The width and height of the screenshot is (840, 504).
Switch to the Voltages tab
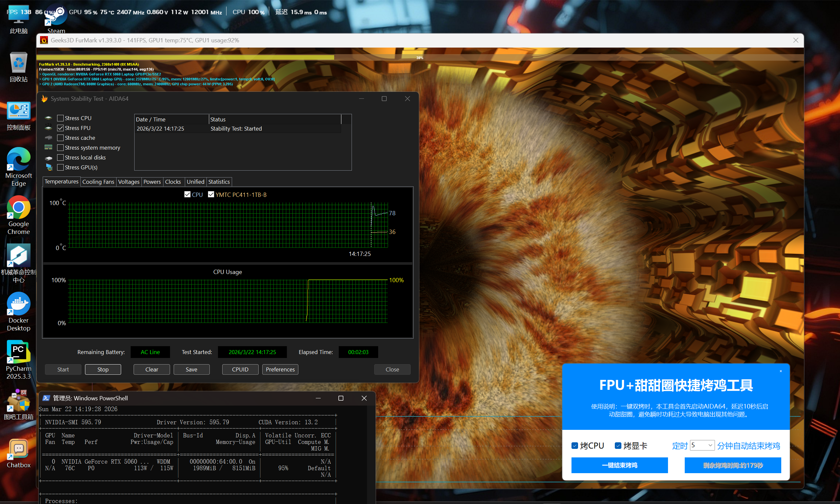[x=129, y=182]
